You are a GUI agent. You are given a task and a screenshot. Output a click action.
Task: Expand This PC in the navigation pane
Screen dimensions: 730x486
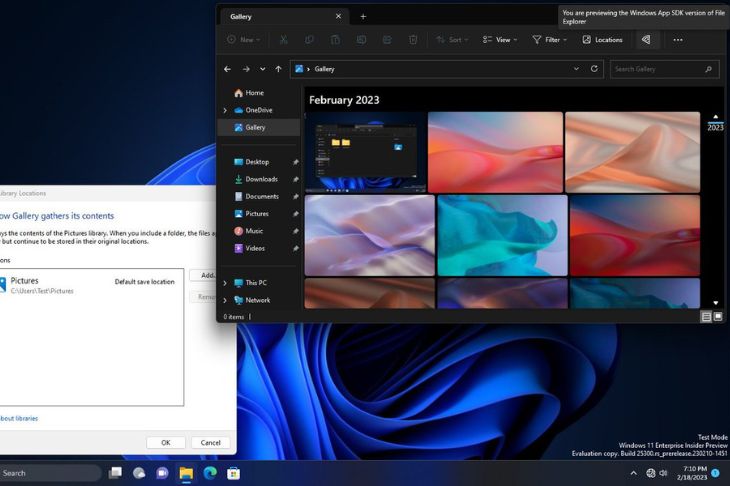225,283
